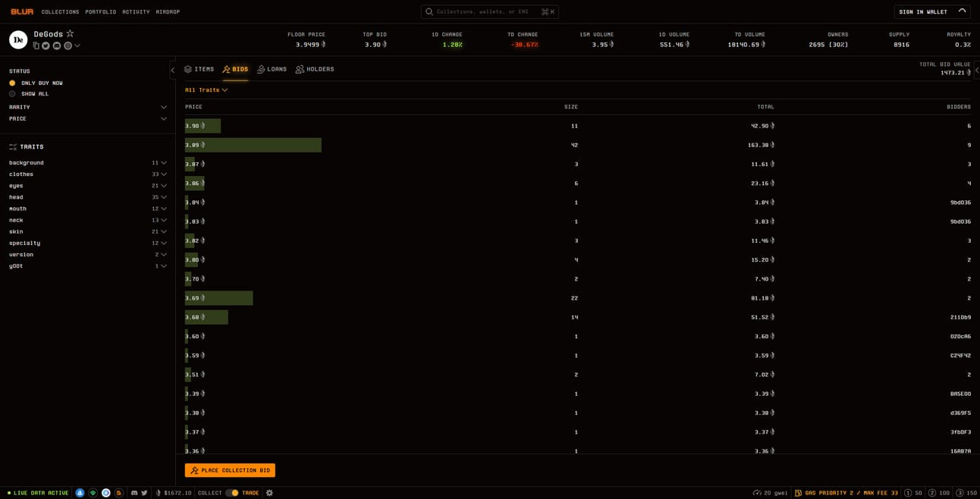The height and width of the screenshot is (499, 980).
Task: Click the Live Data Active indicator
Action: [x=38, y=493]
